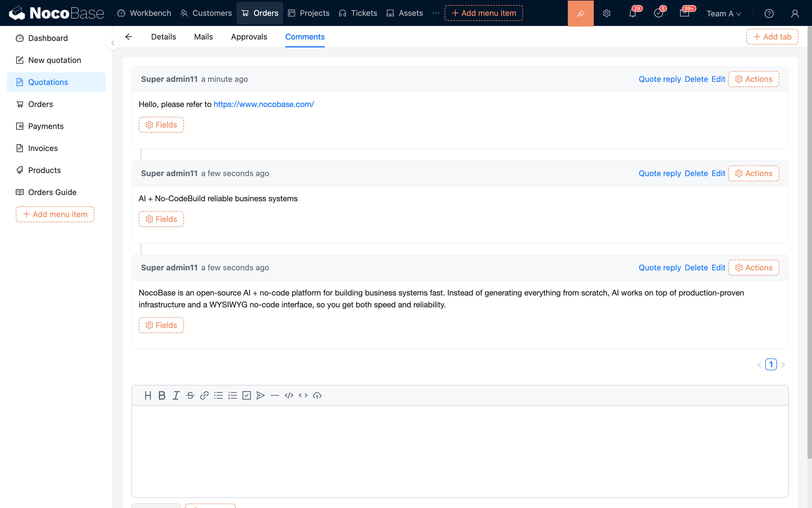Show more top menu items via ellipsis

point(436,13)
